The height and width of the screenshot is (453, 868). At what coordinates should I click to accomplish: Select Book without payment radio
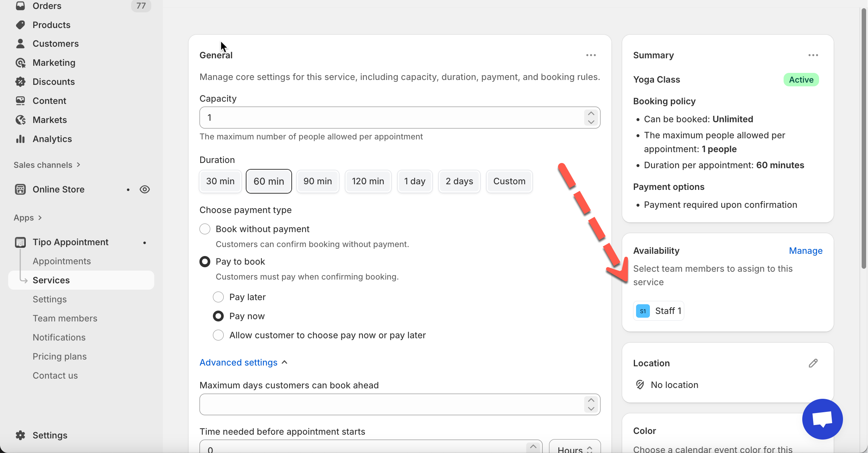205,229
